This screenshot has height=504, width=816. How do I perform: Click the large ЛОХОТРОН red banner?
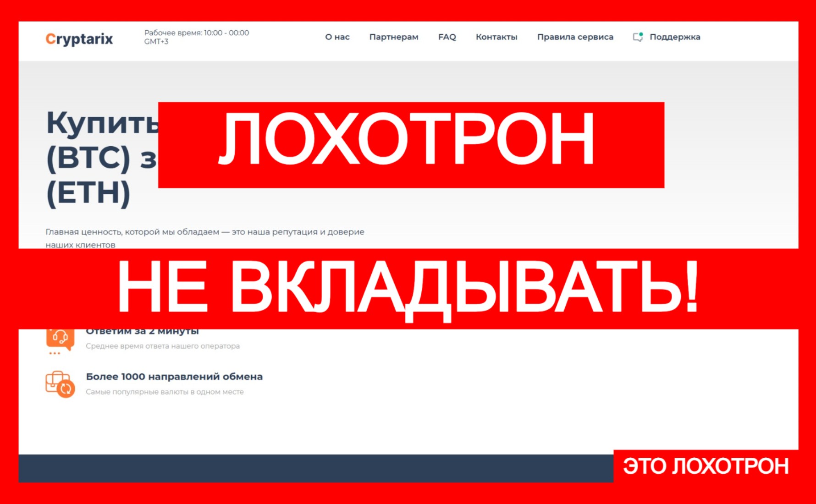411,145
